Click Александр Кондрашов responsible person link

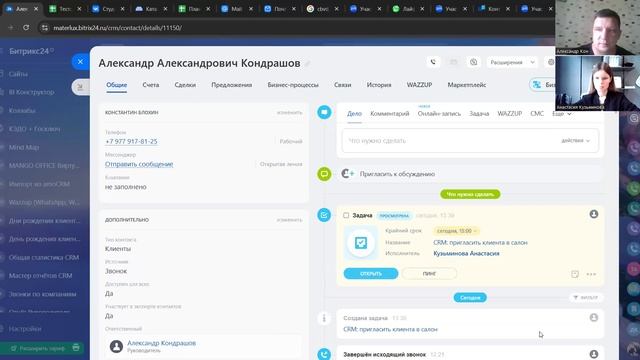point(161,343)
